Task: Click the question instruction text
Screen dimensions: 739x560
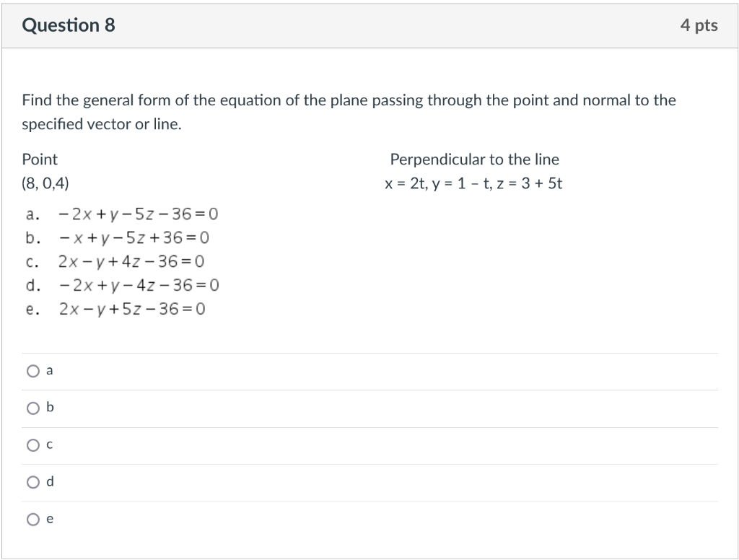Action: pyautogui.click(x=349, y=112)
